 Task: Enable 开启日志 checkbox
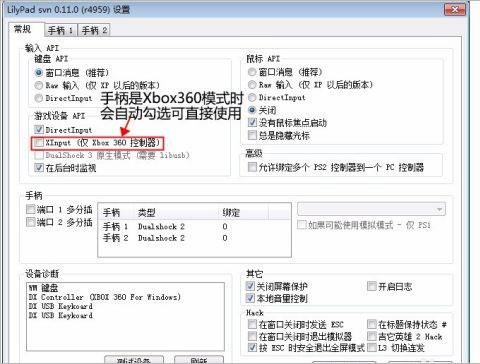[371, 286]
